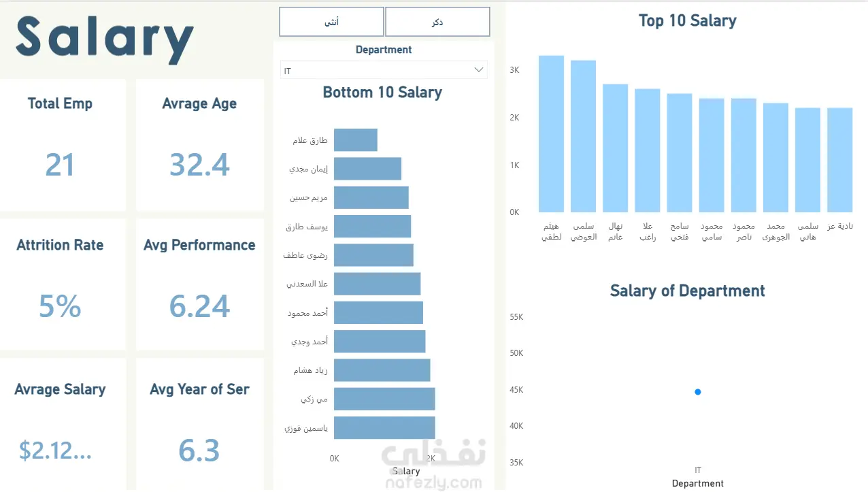
Task: Select the محمود ناصر column in Top 10
Action: [744, 155]
